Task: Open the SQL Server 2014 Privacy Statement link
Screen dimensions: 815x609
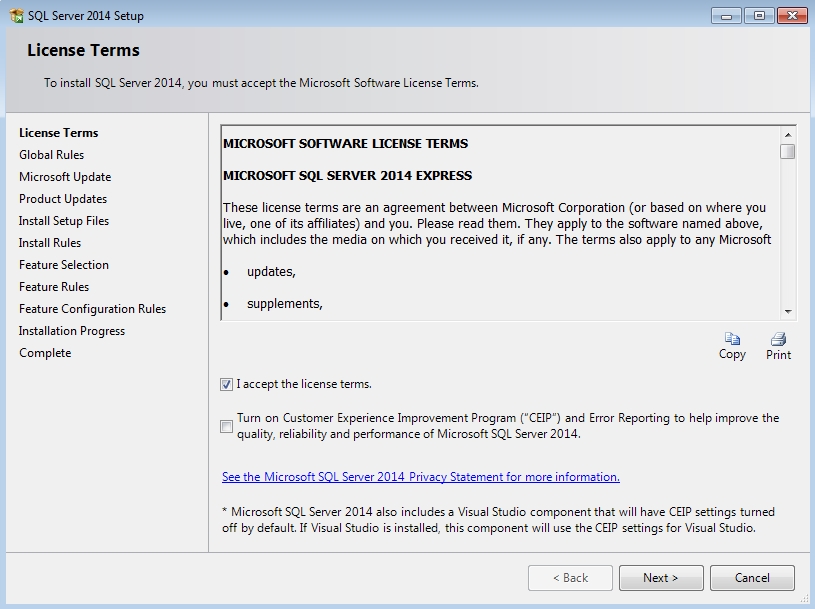Action: point(420,477)
